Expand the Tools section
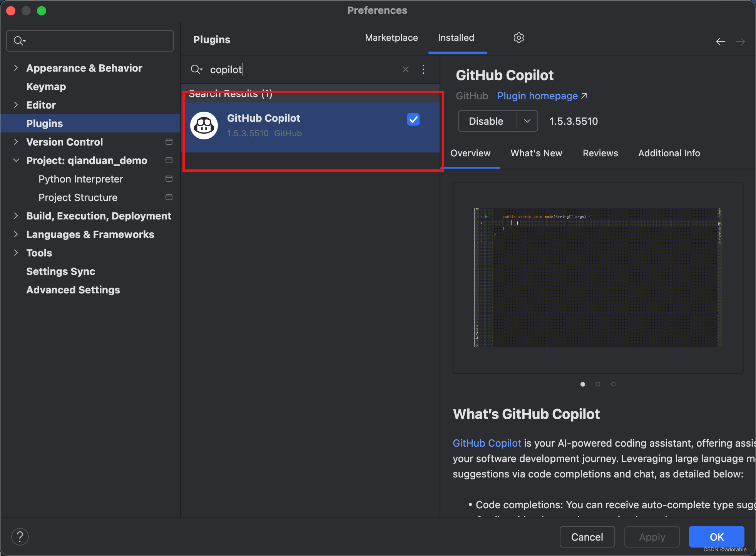The width and height of the screenshot is (756, 556). [x=16, y=253]
